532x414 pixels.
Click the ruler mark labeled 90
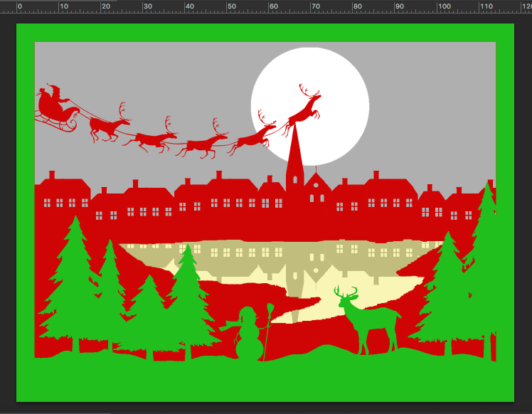click(x=399, y=6)
